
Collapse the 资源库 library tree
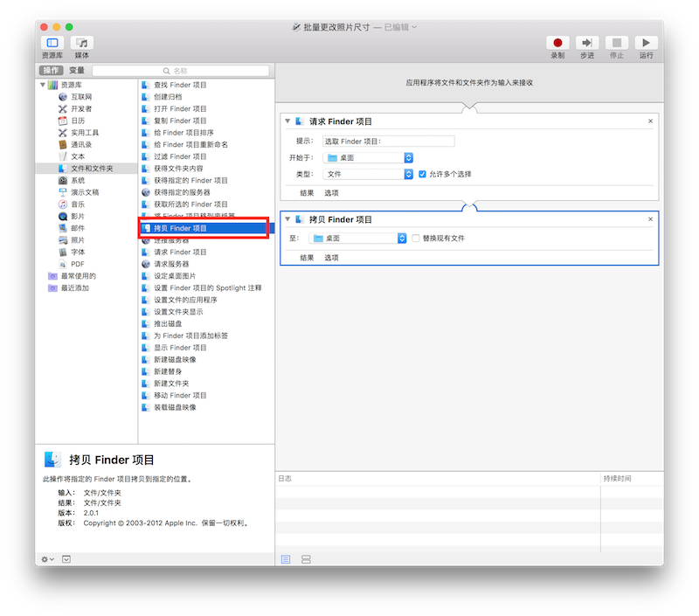pos(43,84)
